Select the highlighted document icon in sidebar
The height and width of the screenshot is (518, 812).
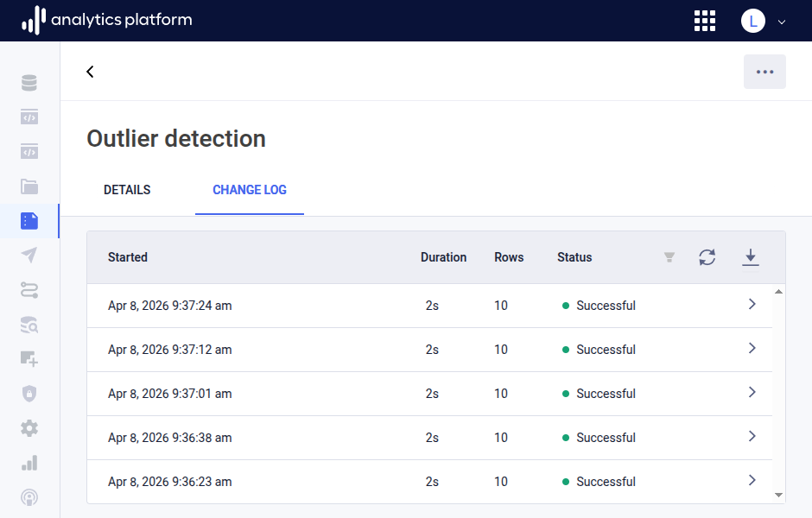click(x=29, y=221)
